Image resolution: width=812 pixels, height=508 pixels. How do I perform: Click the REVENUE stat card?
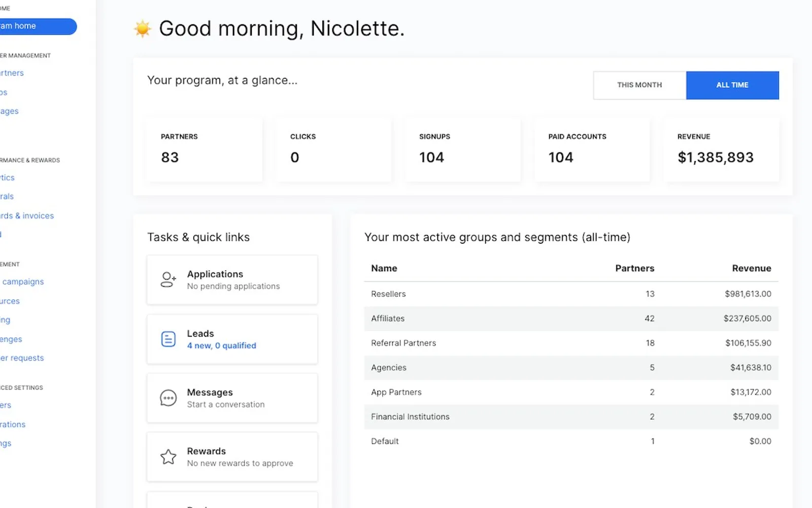pos(721,149)
